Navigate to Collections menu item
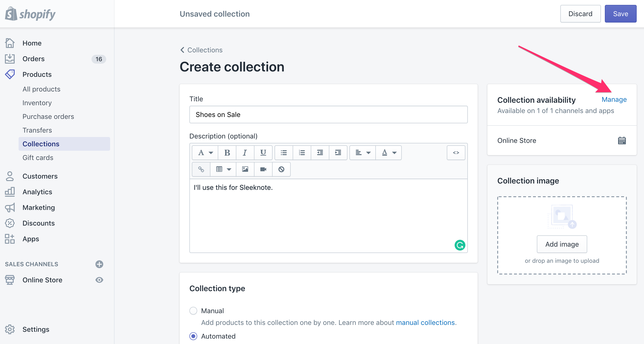The width and height of the screenshot is (644, 344). 41,144
